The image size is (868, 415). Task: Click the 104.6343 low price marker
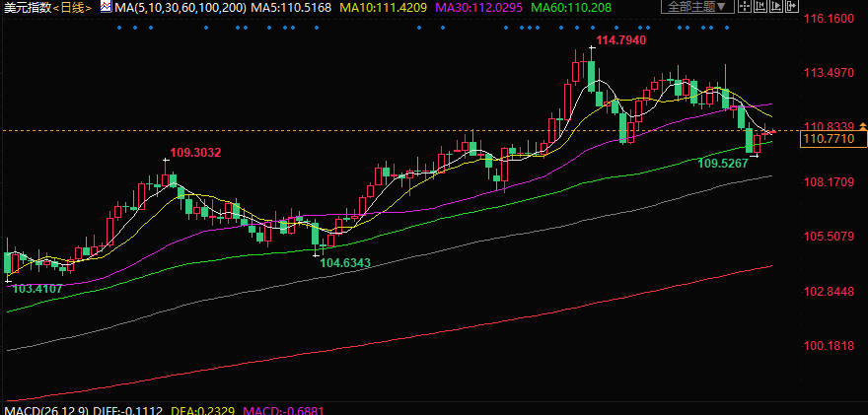345,262
